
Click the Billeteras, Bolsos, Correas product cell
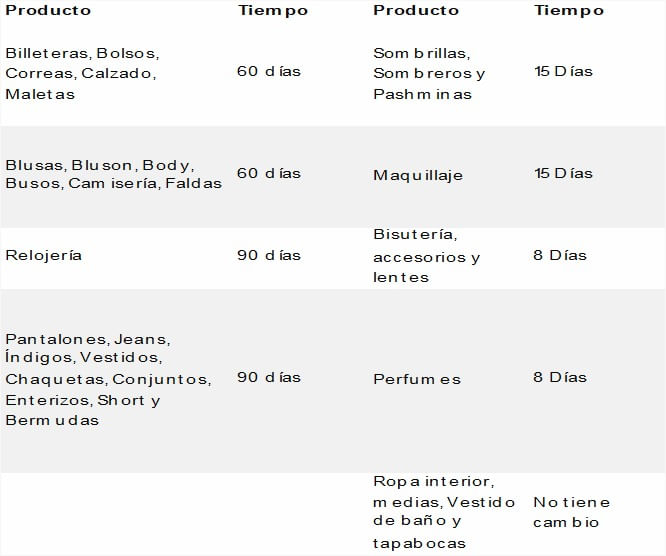(x=82, y=73)
